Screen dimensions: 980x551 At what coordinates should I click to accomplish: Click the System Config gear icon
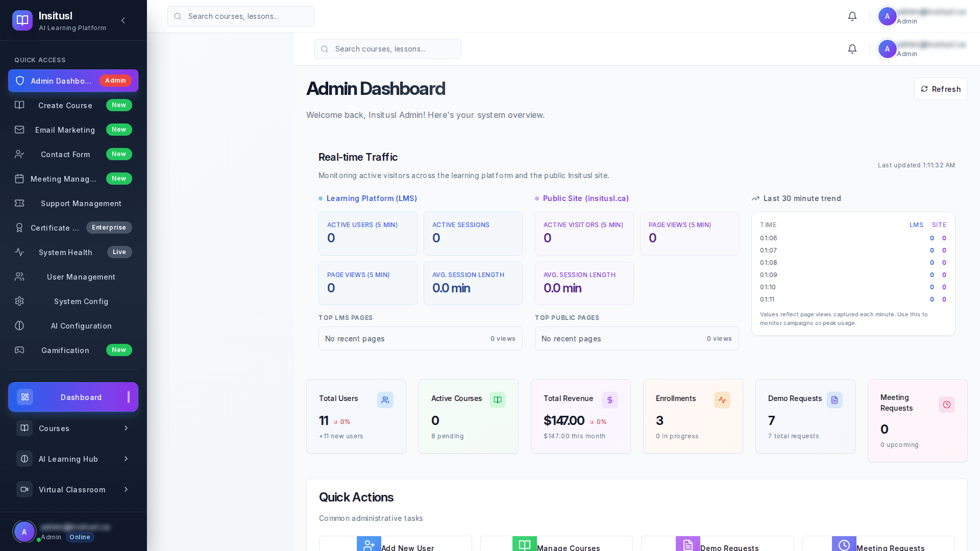point(19,301)
